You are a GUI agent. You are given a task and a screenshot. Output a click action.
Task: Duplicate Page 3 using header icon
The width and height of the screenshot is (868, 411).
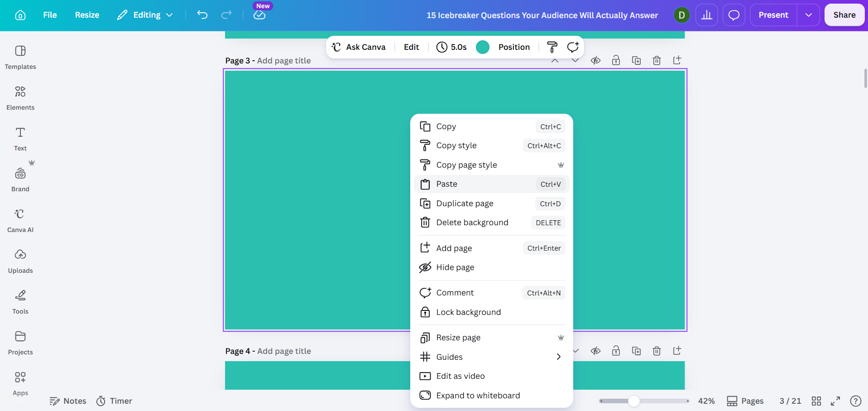point(636,60)
